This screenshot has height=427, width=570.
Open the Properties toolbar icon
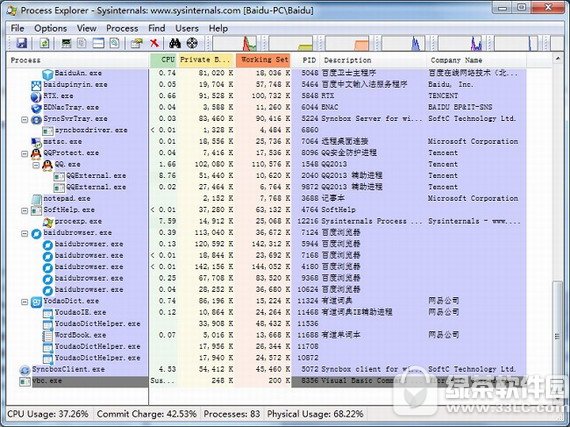(137, 43)
